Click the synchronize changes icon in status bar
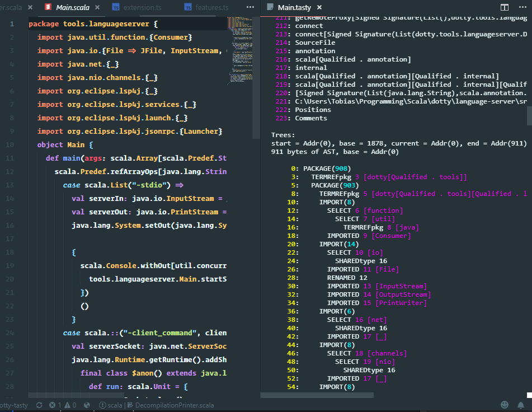Viewport: 532px width, 412px height. [x=39, y=405]
